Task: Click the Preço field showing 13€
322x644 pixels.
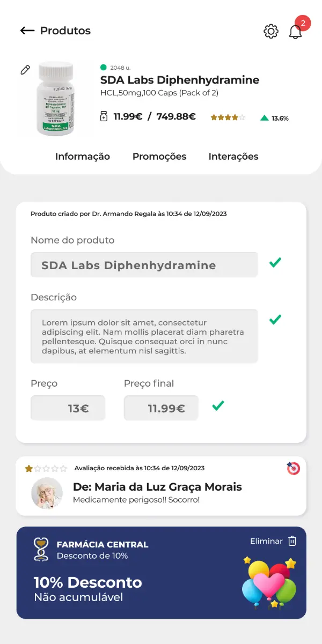Action: pos(68,408)
